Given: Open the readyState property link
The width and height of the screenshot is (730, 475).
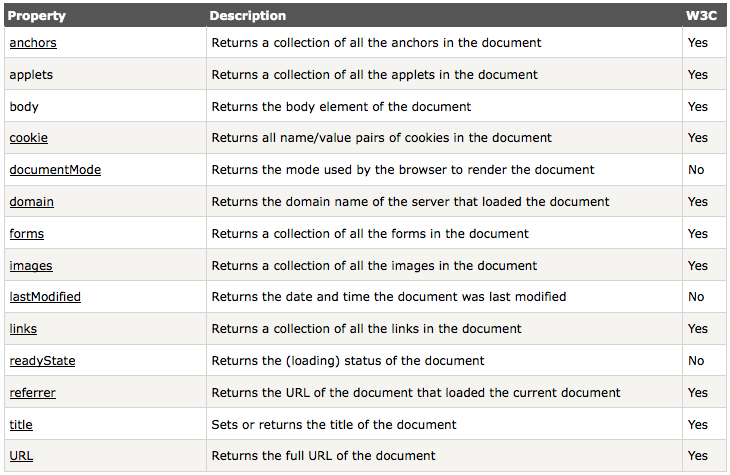Looking at the screenshot, I should pyautogui.click(x=42, y=361).
